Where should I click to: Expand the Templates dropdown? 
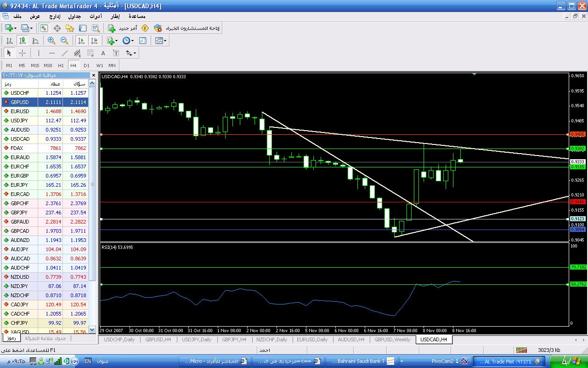(x=161, y=40)
